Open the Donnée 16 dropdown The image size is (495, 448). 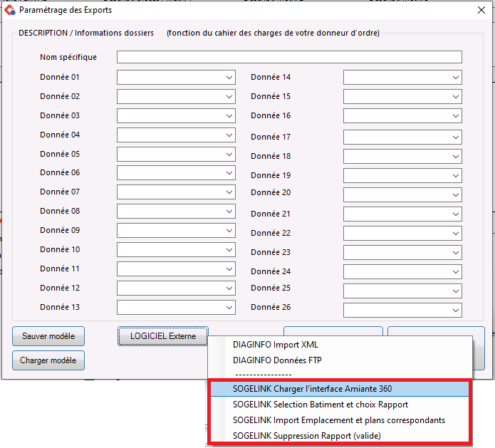(x=402, y=116)
